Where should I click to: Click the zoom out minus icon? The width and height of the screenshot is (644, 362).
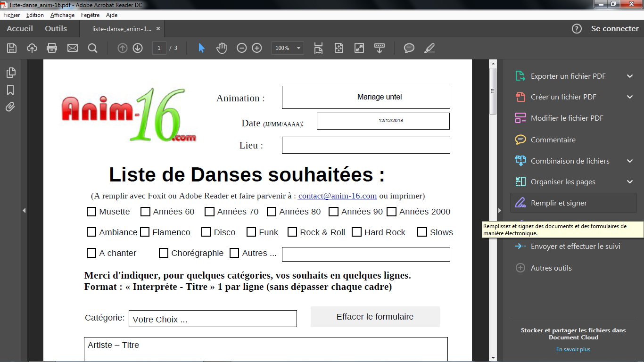[241, 48]
